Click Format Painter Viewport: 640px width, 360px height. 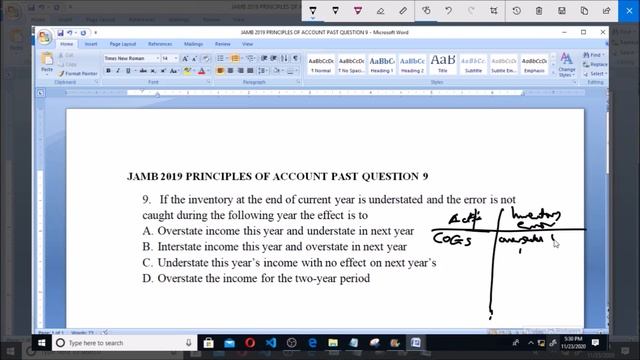[x=78, y=73]
